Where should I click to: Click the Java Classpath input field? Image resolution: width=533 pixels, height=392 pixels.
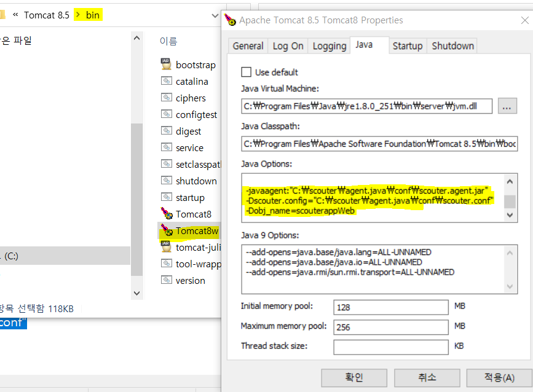pyautogui.click(x=379, y=144)
